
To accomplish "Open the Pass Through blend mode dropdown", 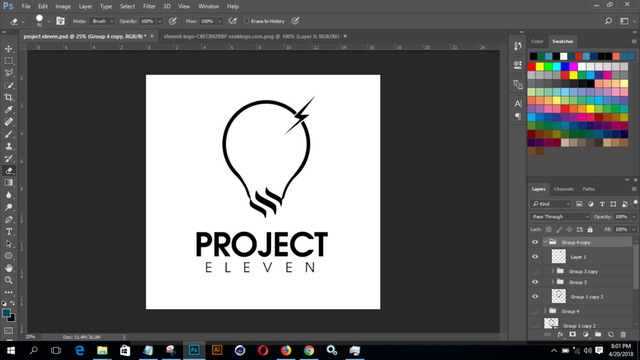I will pyautogui.click(x=560, y=217).
